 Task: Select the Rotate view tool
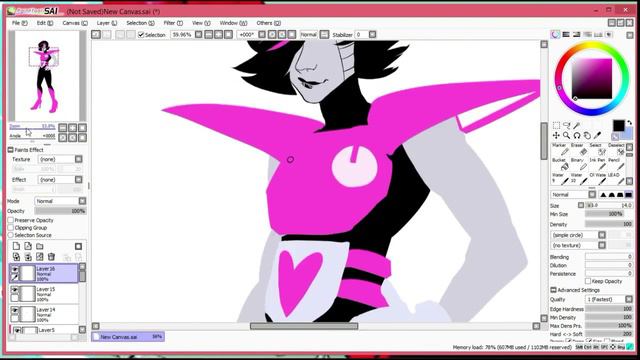point(577,135)
